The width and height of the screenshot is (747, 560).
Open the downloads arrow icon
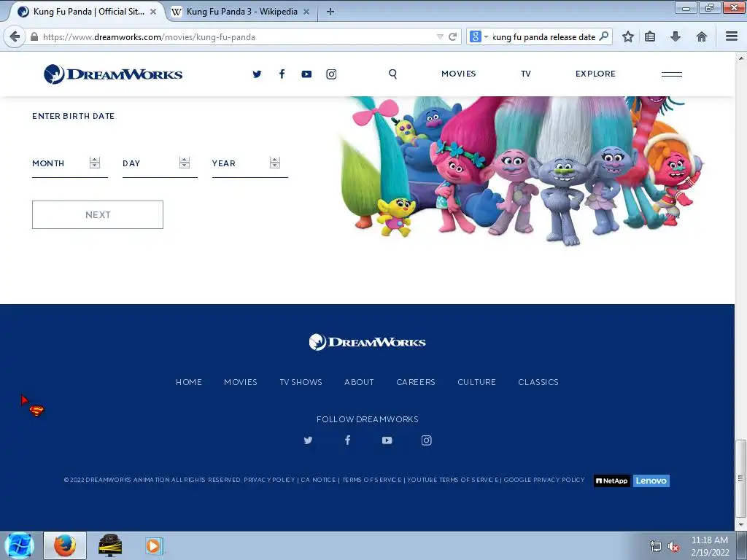click(x=675, y=36)
